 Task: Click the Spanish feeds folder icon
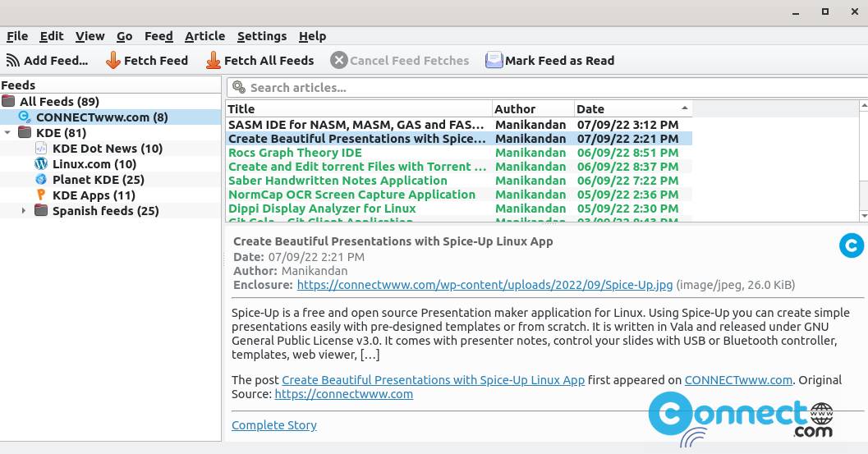[x=41, y=210]
